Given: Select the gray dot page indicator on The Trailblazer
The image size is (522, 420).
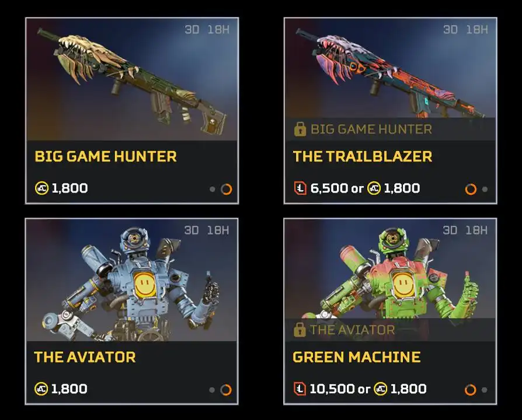Looking at the screenshot, I should click(485, 189).
